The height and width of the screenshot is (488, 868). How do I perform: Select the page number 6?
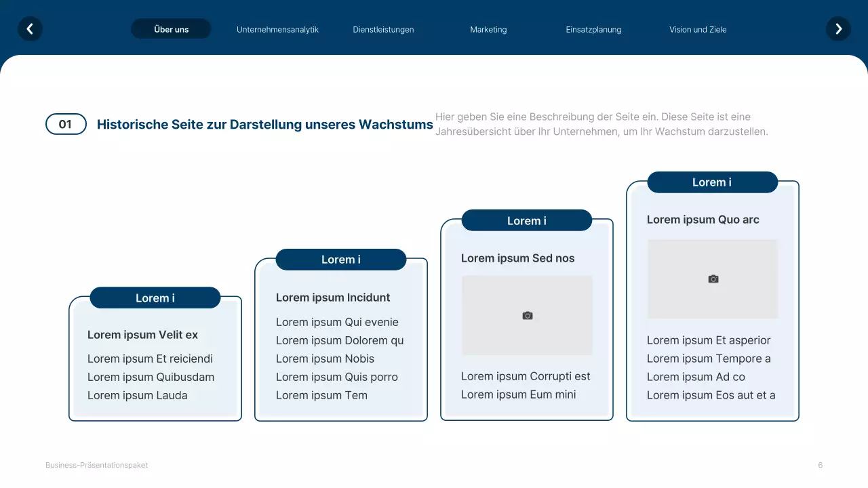click(x=820, y=465)
